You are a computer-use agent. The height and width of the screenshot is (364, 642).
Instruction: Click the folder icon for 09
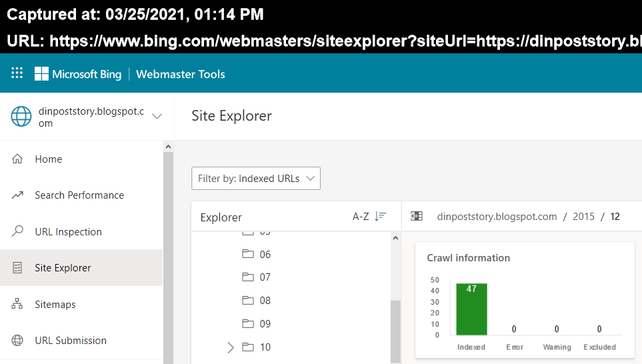pyautogui.click(x=248, y=324)
